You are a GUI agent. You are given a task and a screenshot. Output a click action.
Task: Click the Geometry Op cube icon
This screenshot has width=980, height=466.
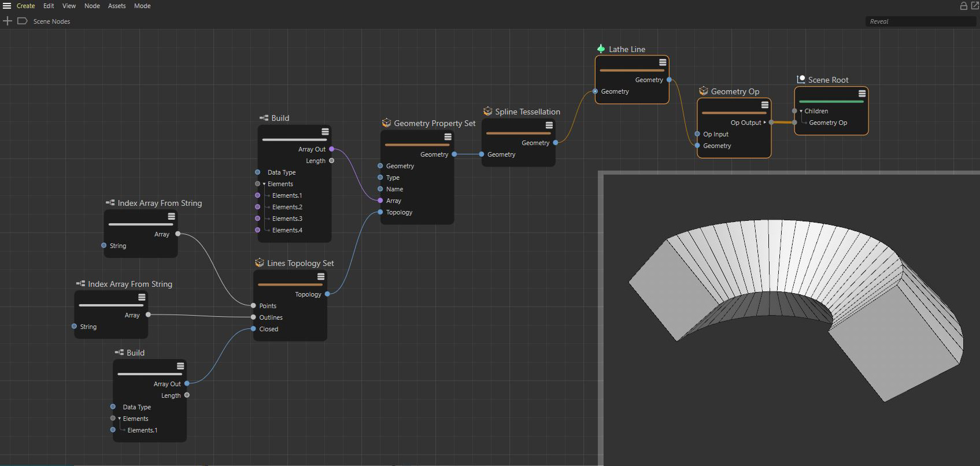point(704,91)
